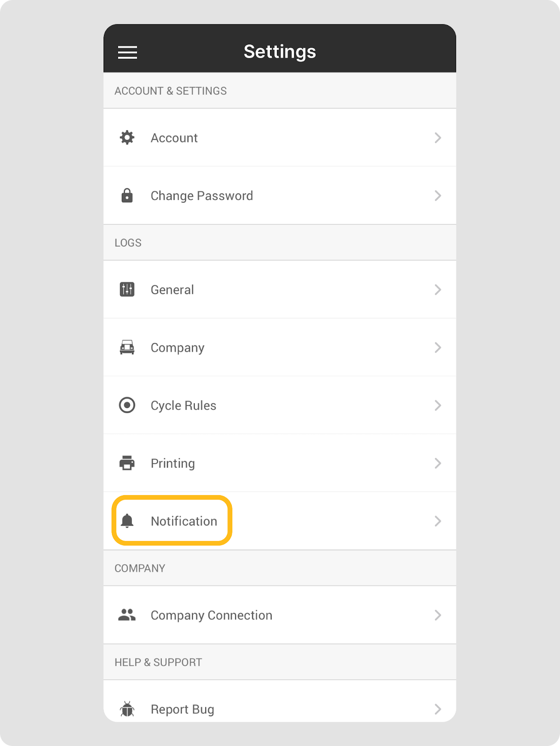Open the General logs settings
The height and width of the screenshot is (746, 560).
click(x=172, y=290)
